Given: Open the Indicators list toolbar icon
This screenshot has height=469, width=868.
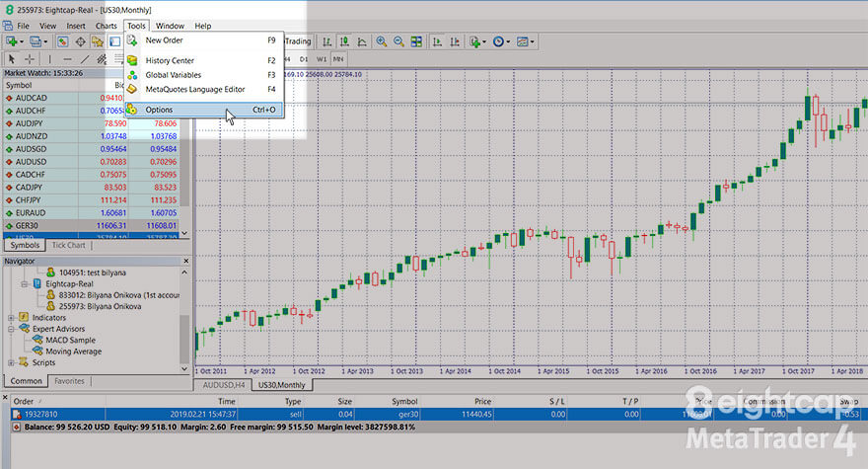Looking at the screenshot, I should tap(475, 41).
